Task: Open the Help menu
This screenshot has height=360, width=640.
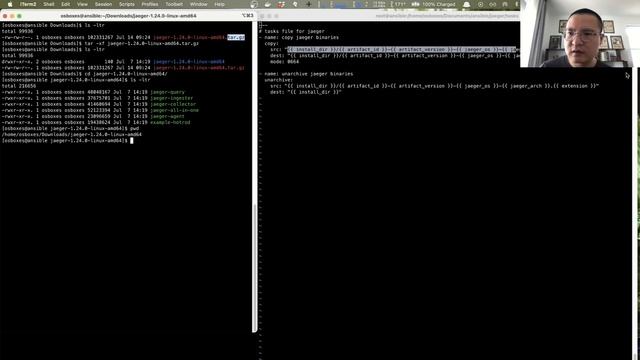Action: (220, 4)
